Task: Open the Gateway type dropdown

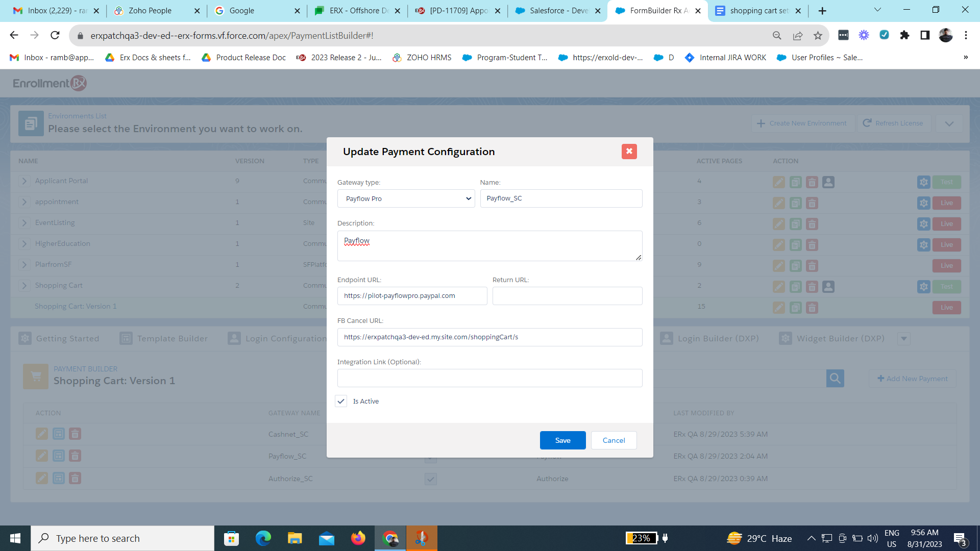Action: 406,198
